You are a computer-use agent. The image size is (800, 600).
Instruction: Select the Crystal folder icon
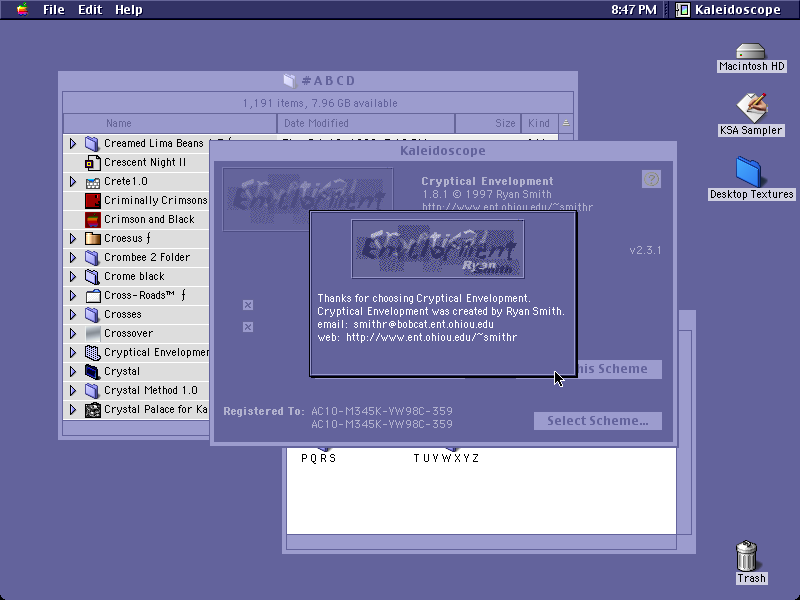[92, 371]
